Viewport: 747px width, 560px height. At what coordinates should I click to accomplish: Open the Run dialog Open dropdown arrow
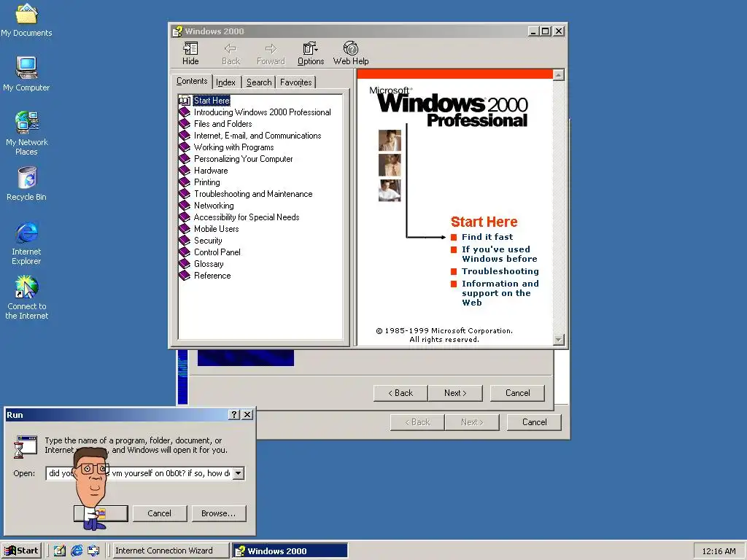point(239,473)
